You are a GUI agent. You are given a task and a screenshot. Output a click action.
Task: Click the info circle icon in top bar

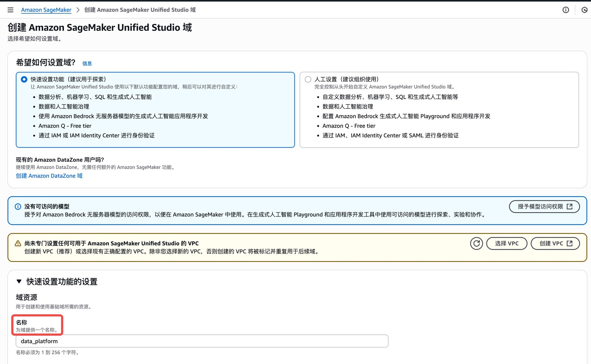click(x=565, y=10)
